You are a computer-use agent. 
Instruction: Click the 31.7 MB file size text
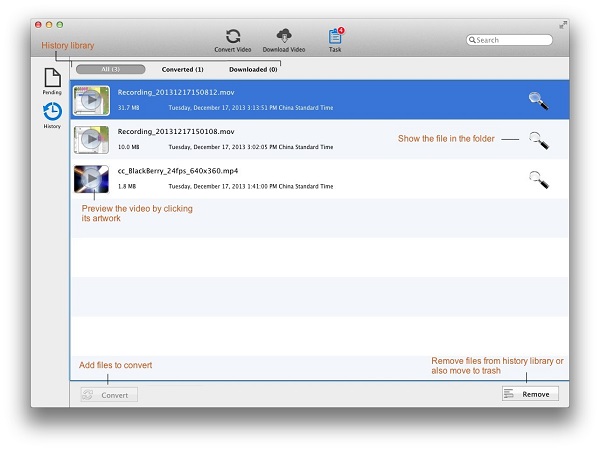tap(129, 108)
